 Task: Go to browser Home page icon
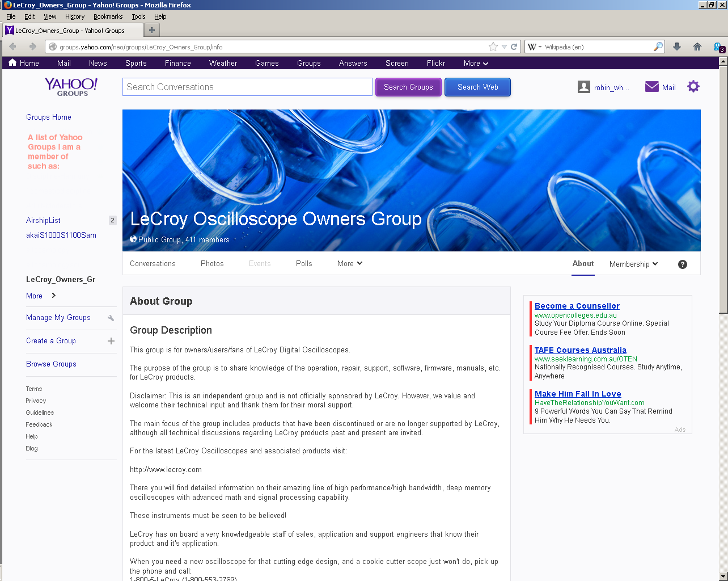tap(697, 47)
